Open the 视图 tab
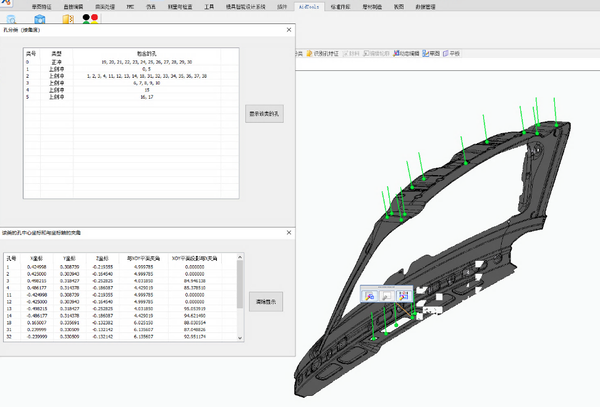 pos(399,5)
